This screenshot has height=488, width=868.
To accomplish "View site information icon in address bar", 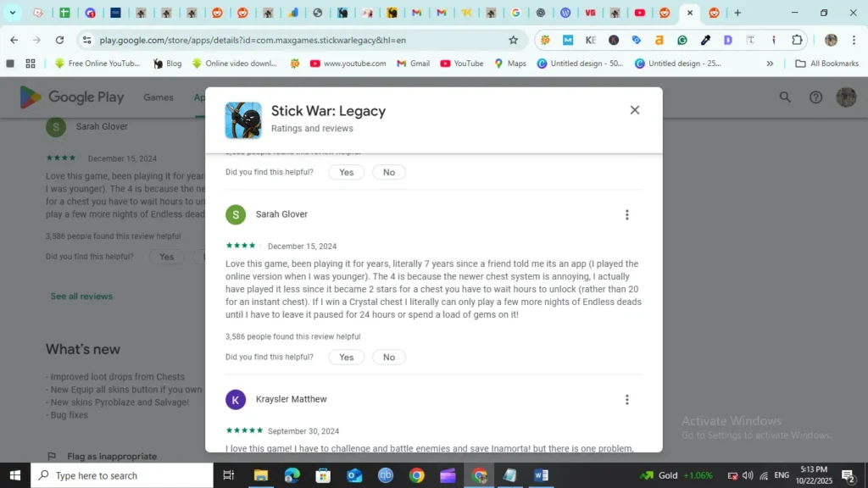I will [87, 40].
